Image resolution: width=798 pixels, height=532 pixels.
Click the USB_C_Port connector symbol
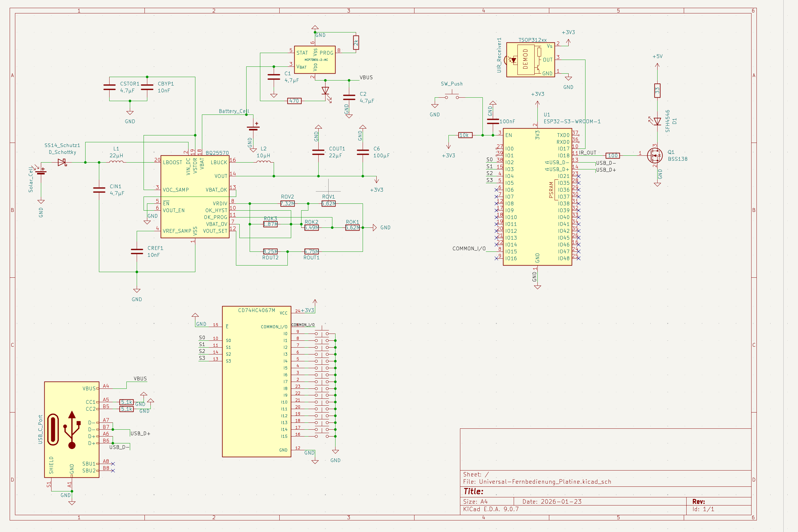point(71,429)
